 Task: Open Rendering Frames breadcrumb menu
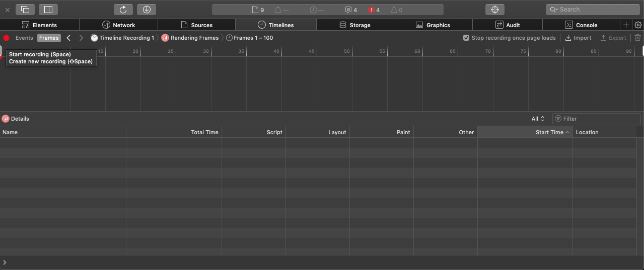[x=190, y=38]
